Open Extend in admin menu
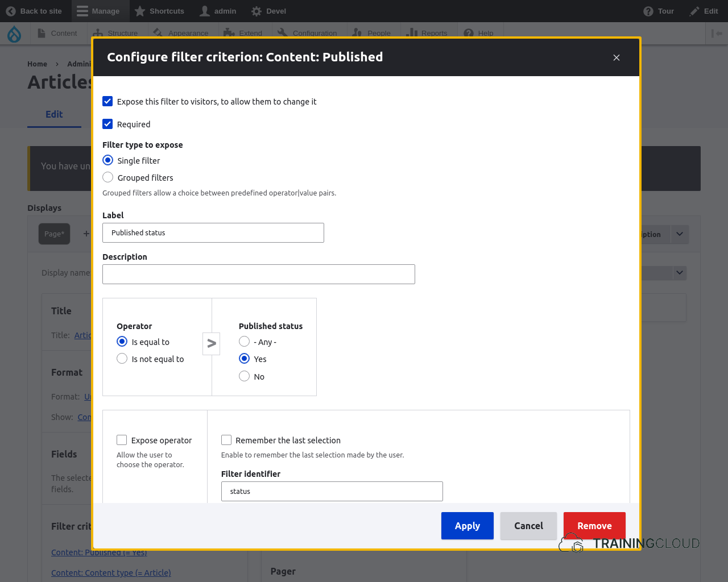 point(243,34)
